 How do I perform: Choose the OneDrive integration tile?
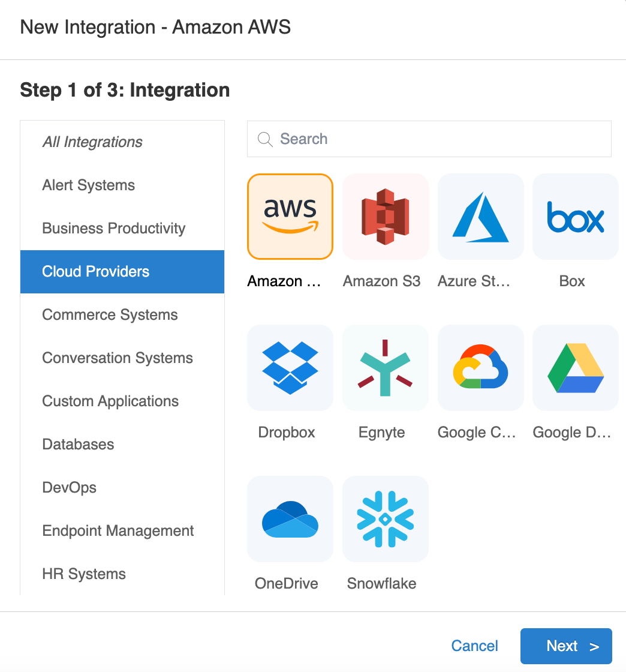(290, 519)
